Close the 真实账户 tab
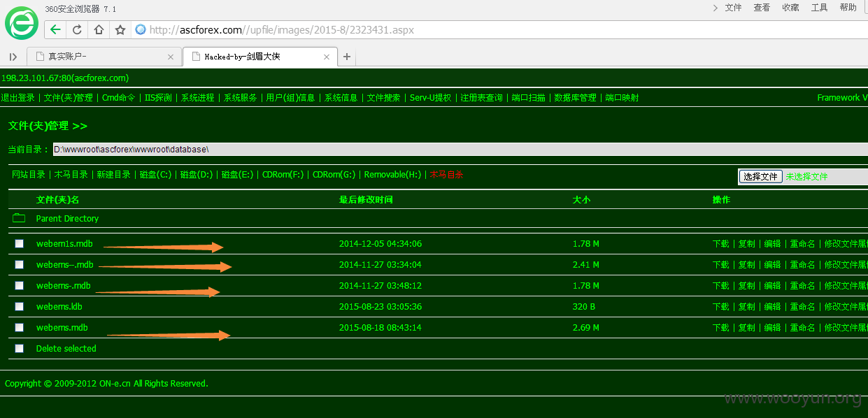868x418 pixels. [x=171, y=57]
